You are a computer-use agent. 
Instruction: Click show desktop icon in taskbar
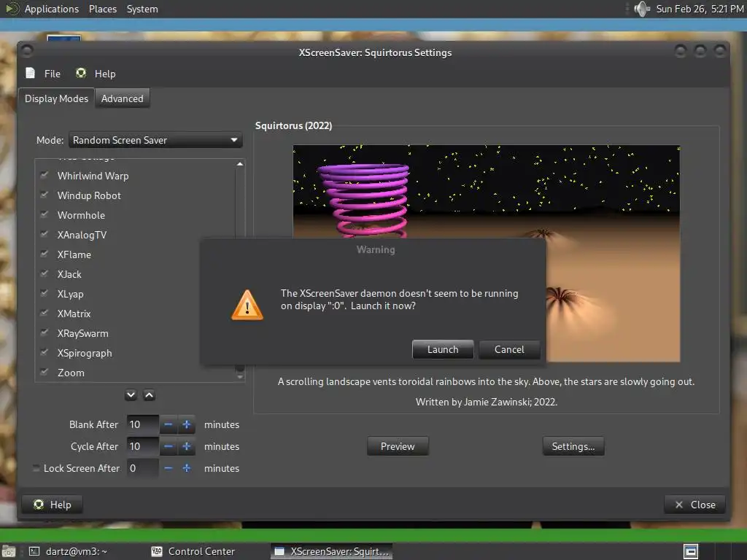coord(8,551)
